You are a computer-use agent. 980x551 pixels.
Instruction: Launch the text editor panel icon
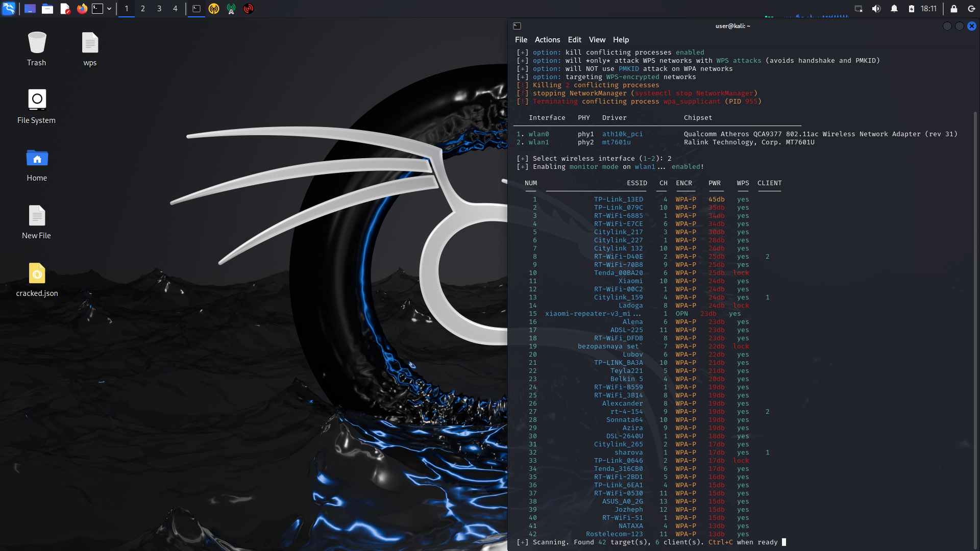tap(65, 9)
